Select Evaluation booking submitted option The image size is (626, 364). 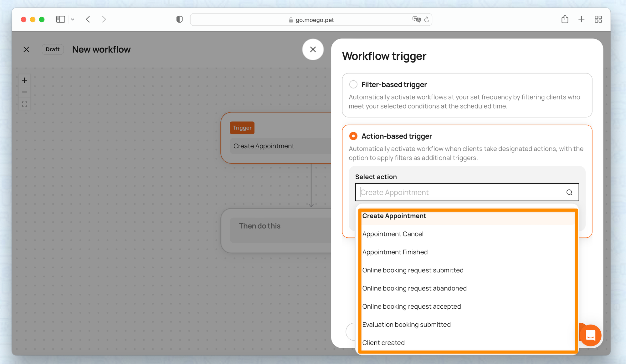tap(406, 325)
